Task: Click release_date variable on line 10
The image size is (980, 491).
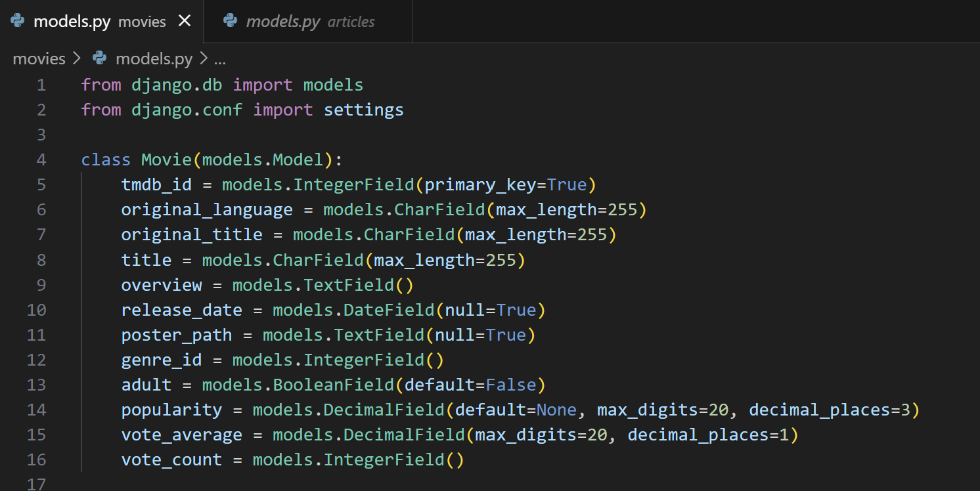Action: 182,310
